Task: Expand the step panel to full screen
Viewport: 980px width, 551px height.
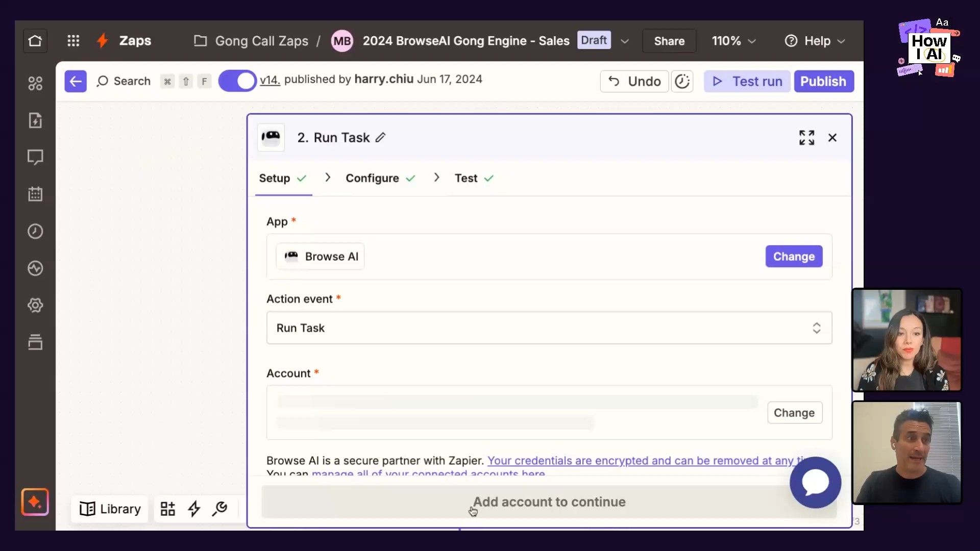Action: coord(807,138)
